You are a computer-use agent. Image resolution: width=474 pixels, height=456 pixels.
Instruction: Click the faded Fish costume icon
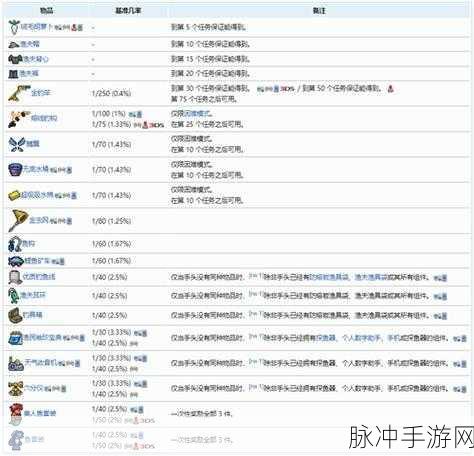click(x=16, y=439)
